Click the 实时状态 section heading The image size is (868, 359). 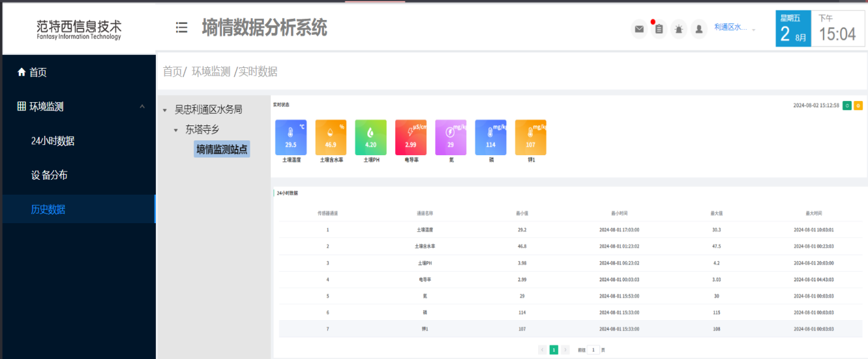click(x=281, y=105)
